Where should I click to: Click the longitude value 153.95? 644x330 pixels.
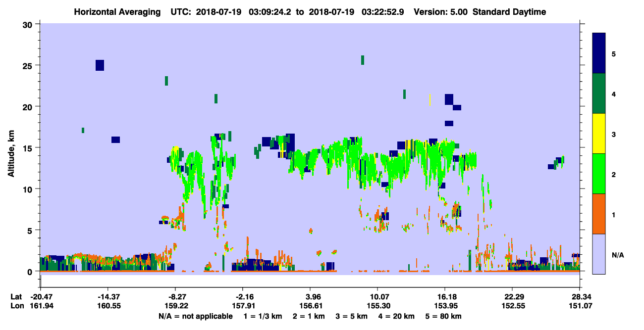(x=445, y=306)
